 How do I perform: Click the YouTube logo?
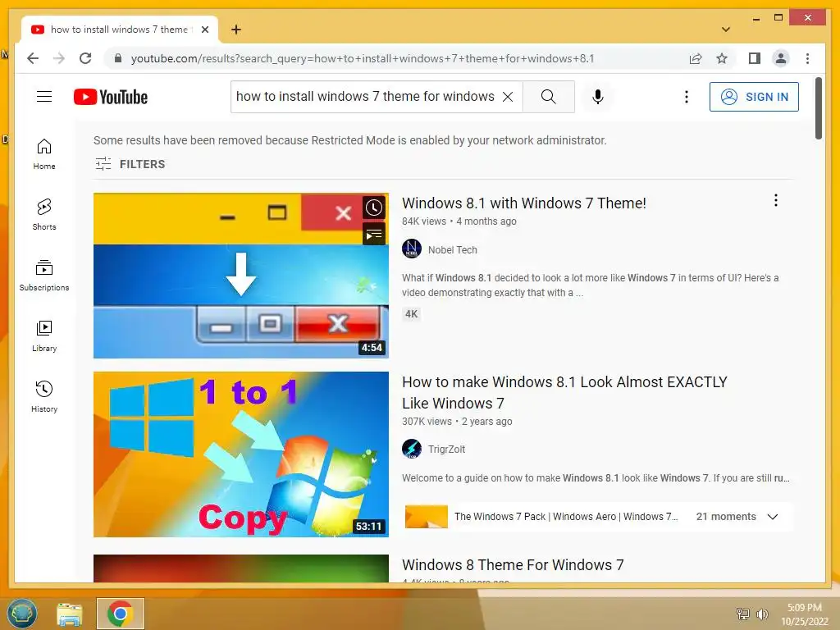pos(111,97)
